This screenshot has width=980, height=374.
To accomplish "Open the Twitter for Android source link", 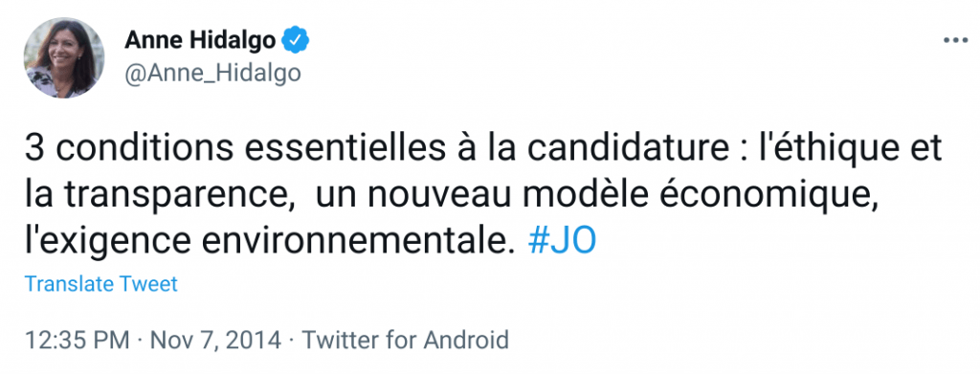I will (x=406, y=341).
